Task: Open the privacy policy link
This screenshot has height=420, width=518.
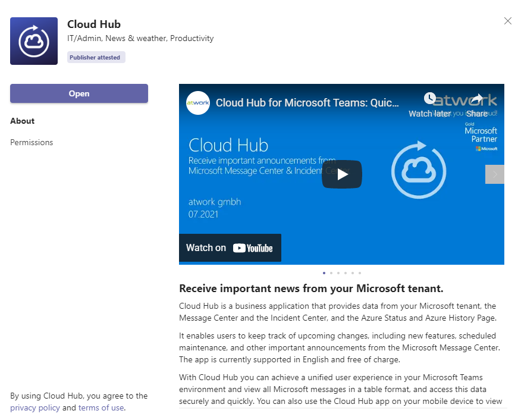Action: [35, 408]
